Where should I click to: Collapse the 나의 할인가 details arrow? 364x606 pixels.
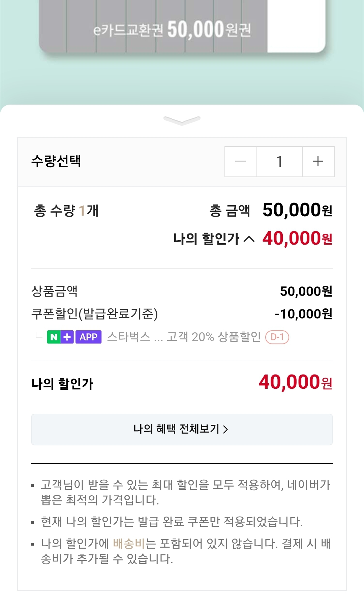point(249,239)
